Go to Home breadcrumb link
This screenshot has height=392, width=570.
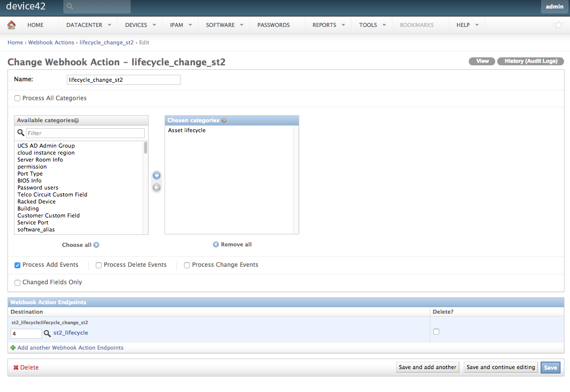[x=15, y=42]
